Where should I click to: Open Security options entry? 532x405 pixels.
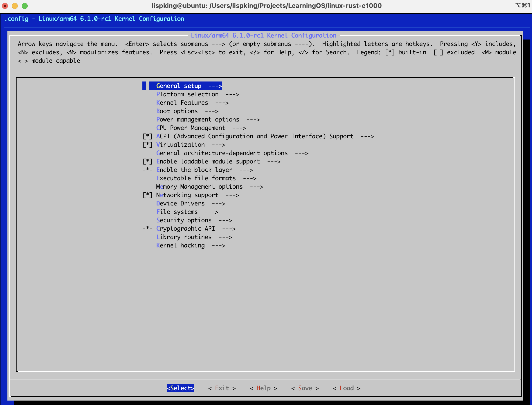point(184,220)
